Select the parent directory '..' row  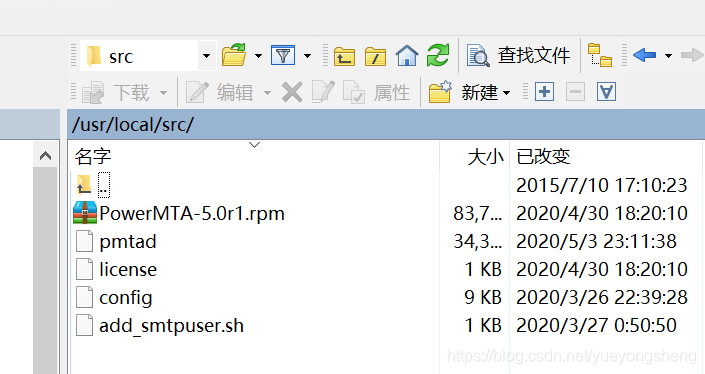click(386, 185)
